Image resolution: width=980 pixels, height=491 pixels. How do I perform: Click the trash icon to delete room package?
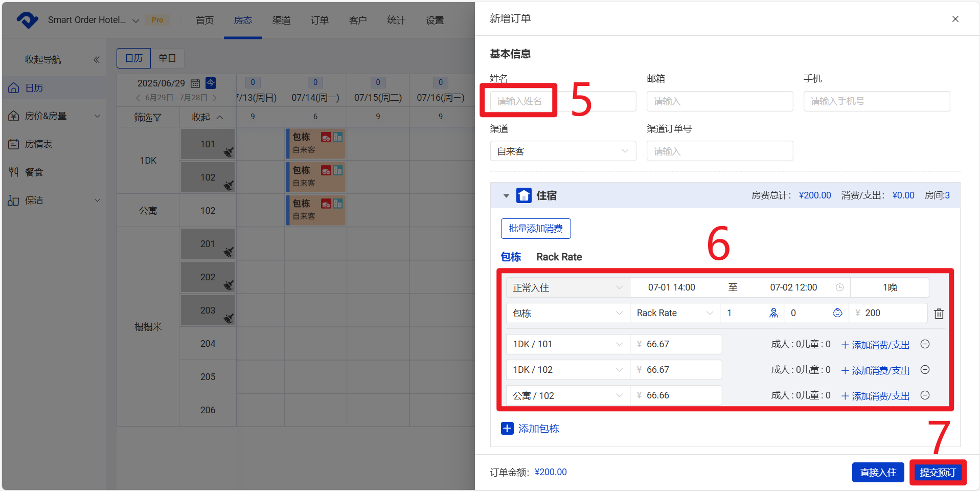(939, 314)
